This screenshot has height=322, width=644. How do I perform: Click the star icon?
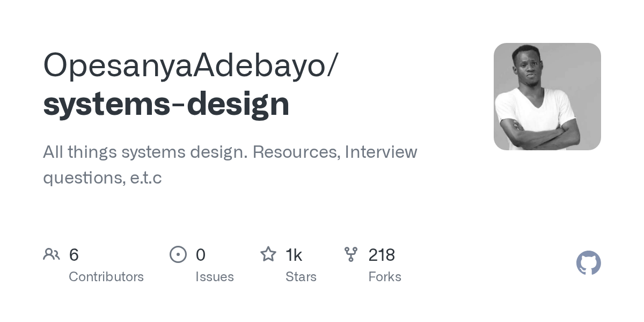(x=268, y=254)
